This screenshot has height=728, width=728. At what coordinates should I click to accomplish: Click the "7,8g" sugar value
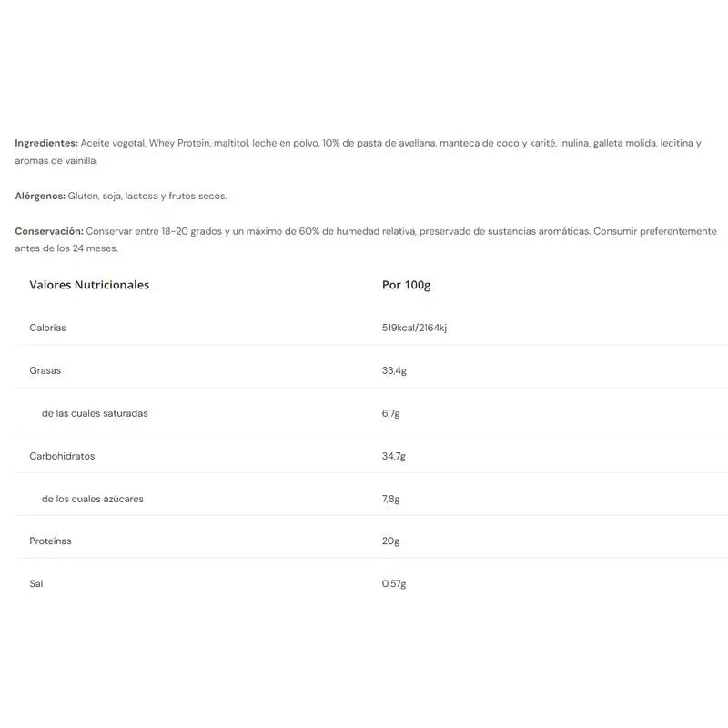point(391,499)
